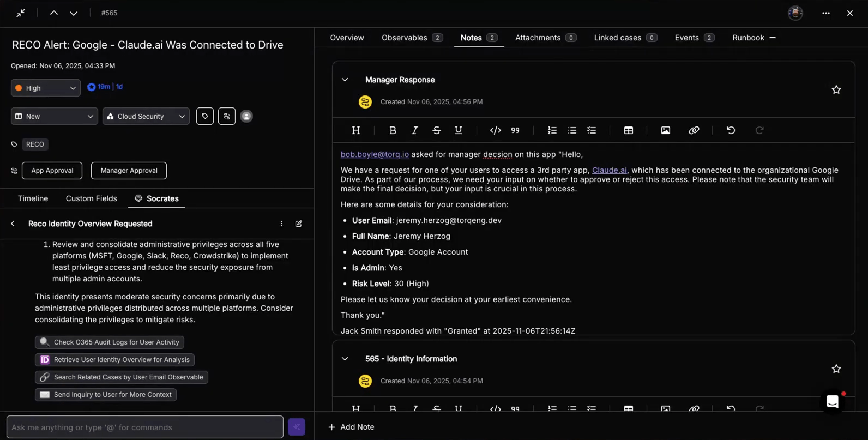Edit the Socrates conversation with pencil icon
868x440 pixels.
click(299, 224)
